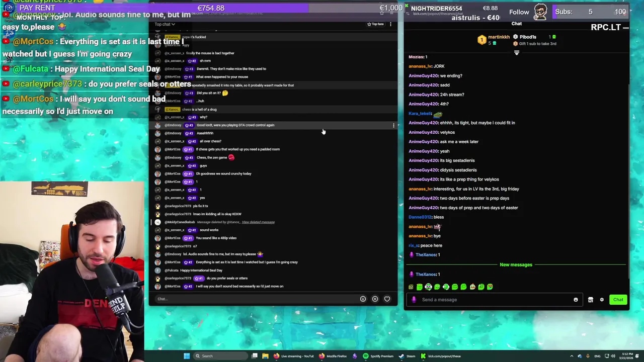
Task: Show hidden system tray icons
Action: (572, 356)
